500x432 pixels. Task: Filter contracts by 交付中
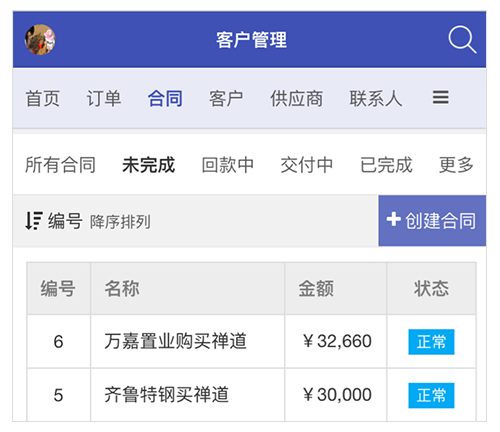(307, 165)
